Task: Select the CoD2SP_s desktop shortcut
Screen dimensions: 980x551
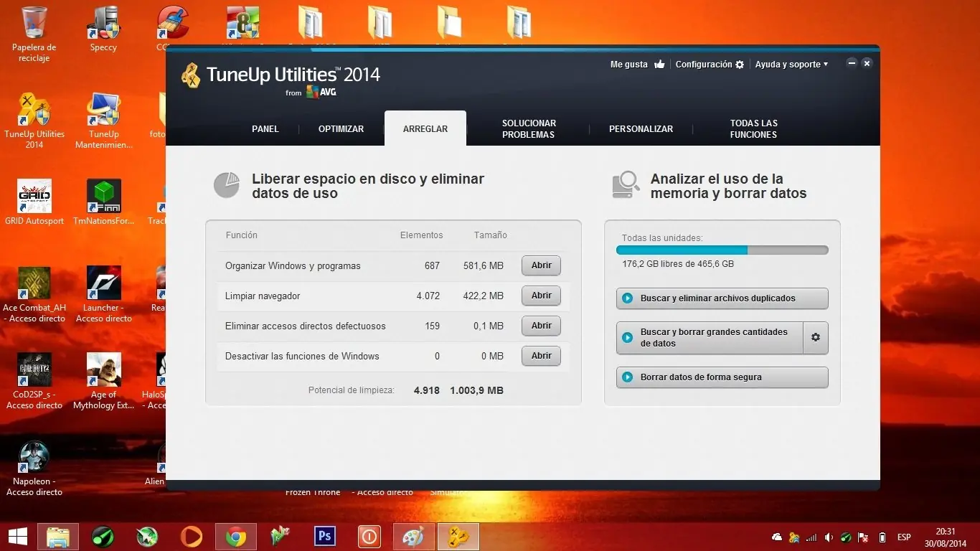Action: pyautogui.click(x=34, y=381)
